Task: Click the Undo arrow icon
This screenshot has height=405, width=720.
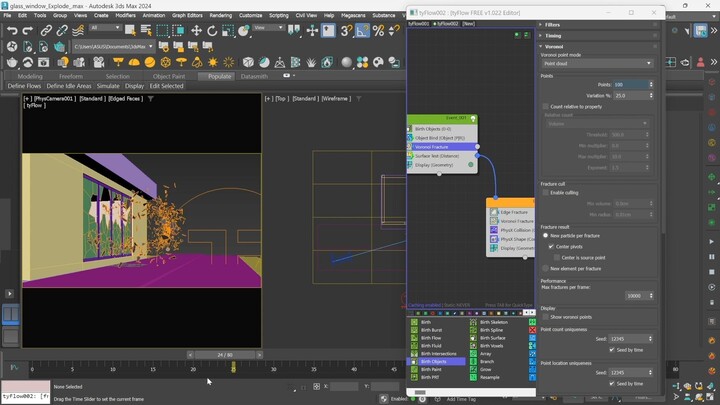Action: (11, 30)
